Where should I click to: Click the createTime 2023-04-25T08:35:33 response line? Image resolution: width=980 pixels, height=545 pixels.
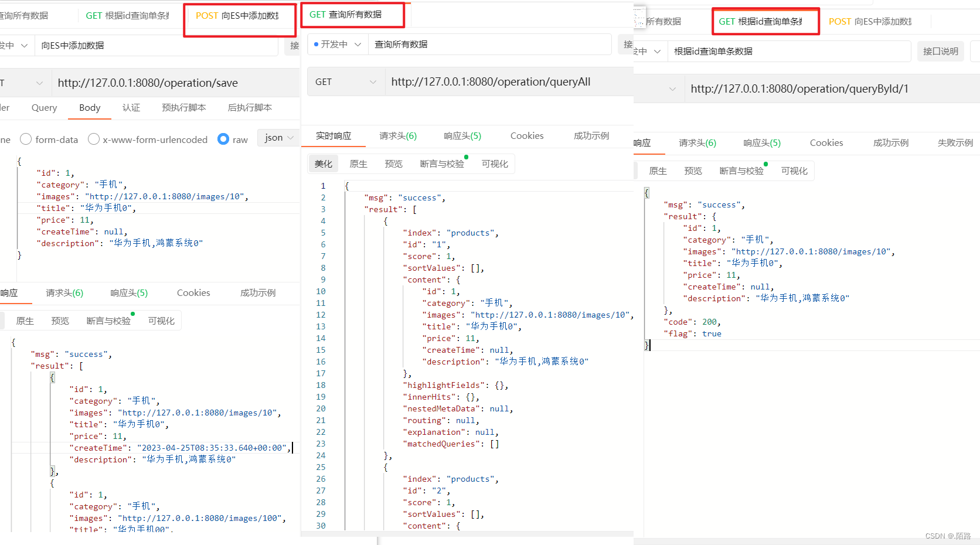click(x=180, y=448)
